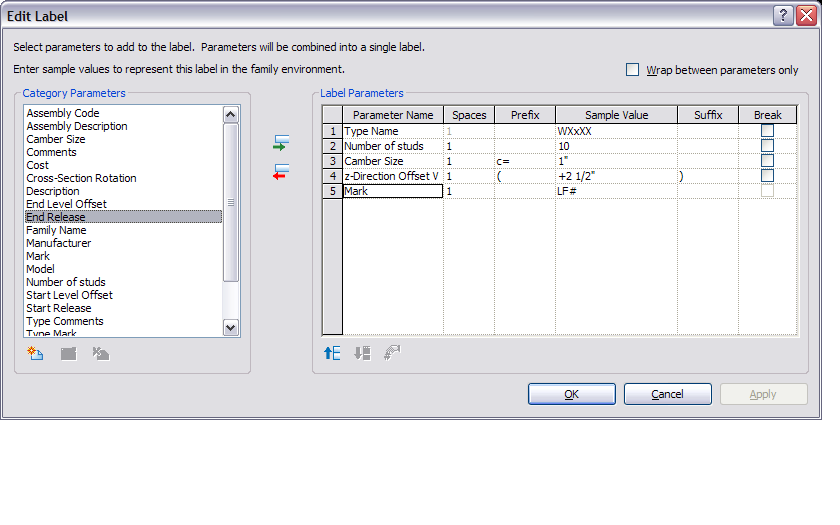Click the ) suffix cell for z-Direction Offset
This screenshot has width=840, height=525.
click(708, 176)
